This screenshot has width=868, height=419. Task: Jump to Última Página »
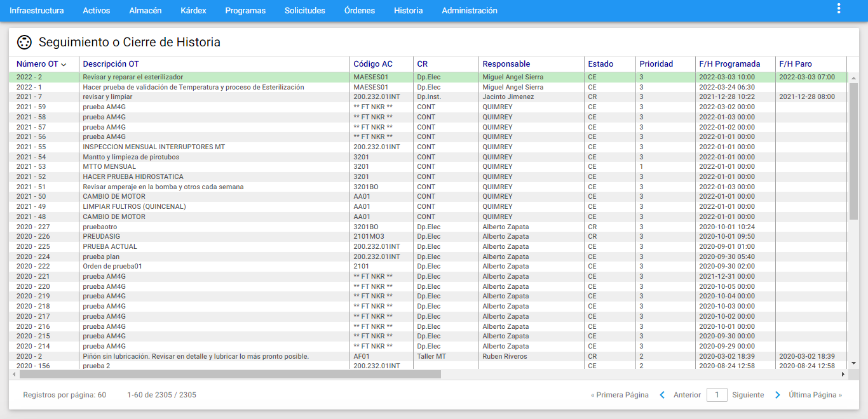[x=815, y=395]
